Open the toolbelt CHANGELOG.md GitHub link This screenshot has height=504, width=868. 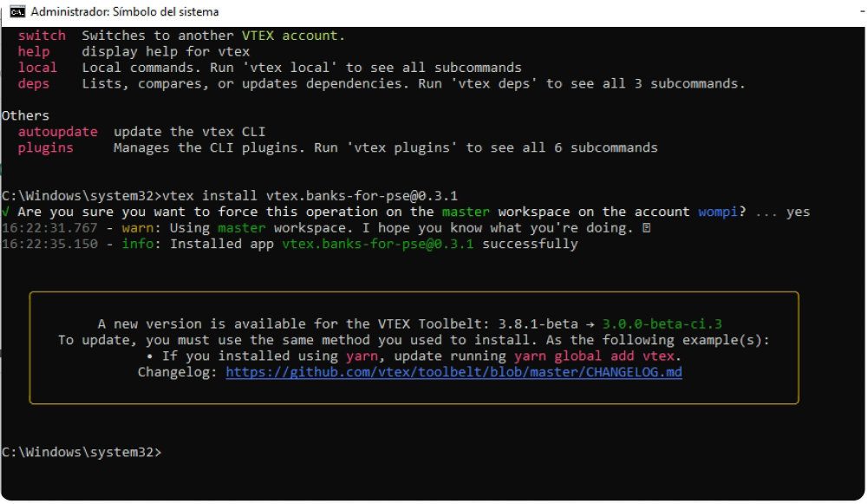(454, 372)
